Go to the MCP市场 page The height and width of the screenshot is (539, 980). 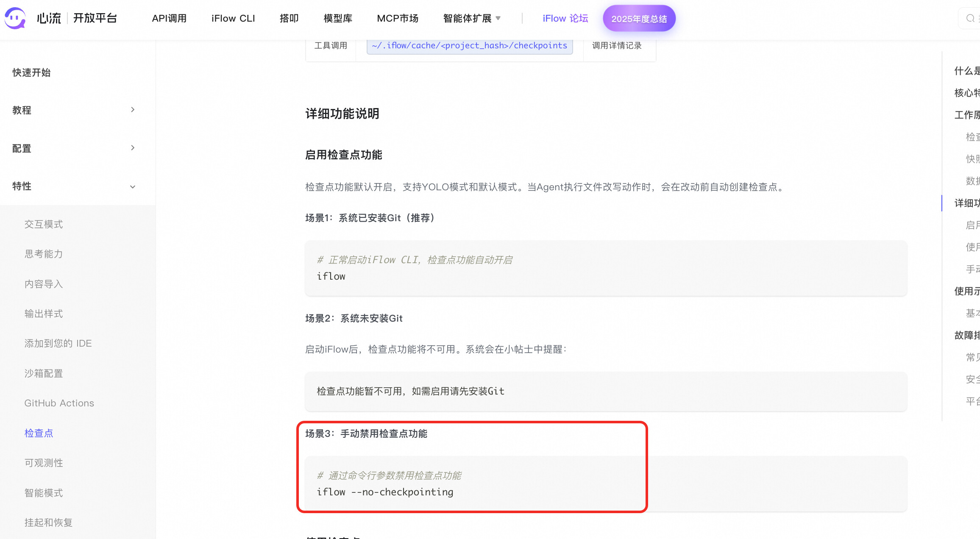pos(398,18)
